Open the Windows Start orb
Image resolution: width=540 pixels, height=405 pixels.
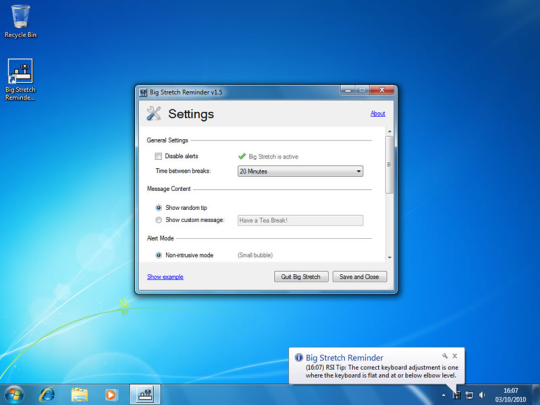coord(14,394)
